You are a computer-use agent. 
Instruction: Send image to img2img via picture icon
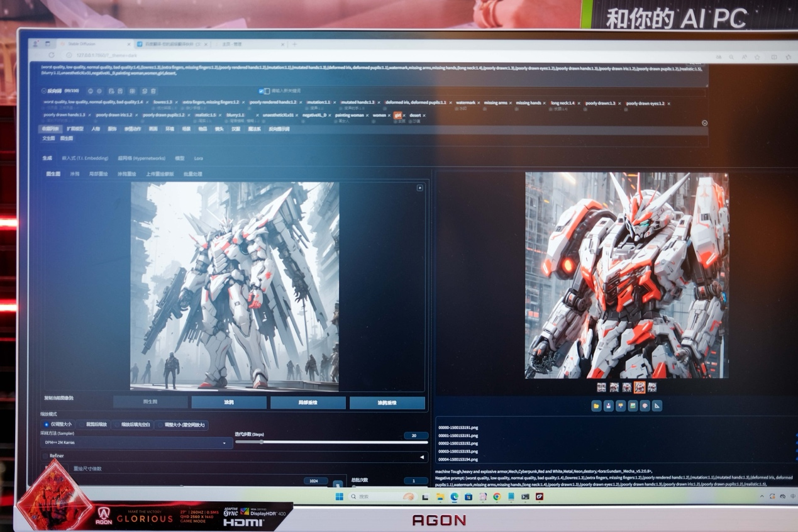[x=633, y=406]
